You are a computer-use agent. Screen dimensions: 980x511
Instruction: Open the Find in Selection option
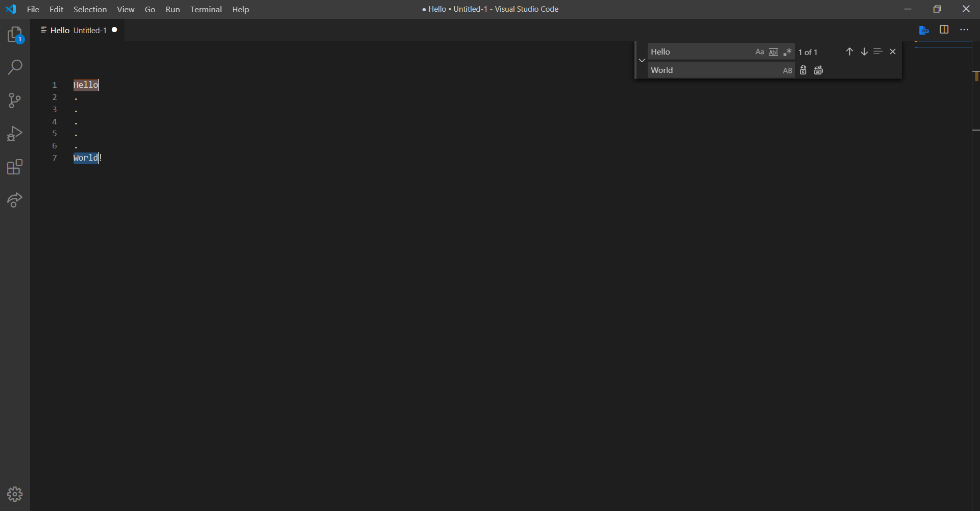click(x=878, y=52)
